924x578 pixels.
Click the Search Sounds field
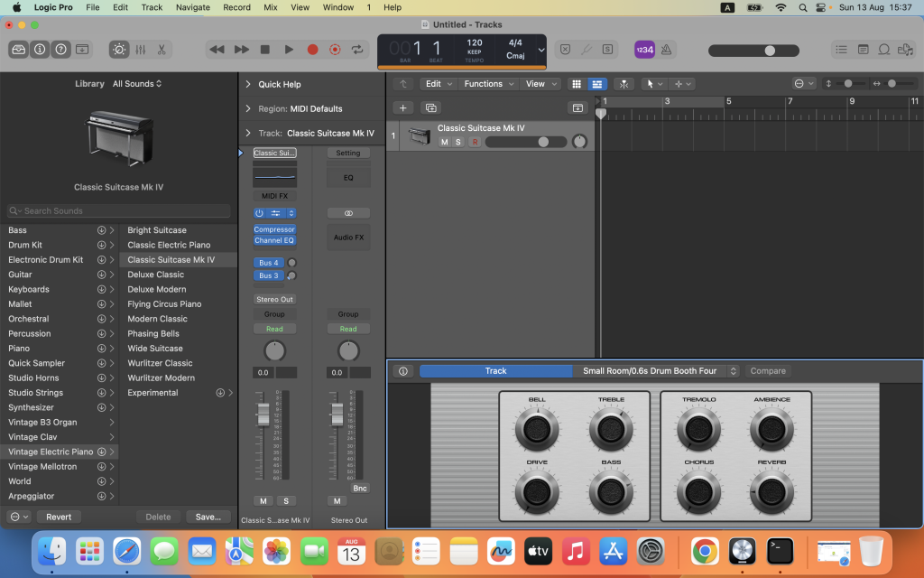118,211
